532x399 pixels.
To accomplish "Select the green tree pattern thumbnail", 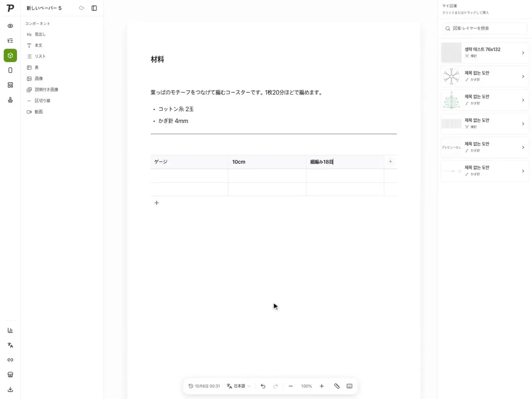I will click(451, 100).
